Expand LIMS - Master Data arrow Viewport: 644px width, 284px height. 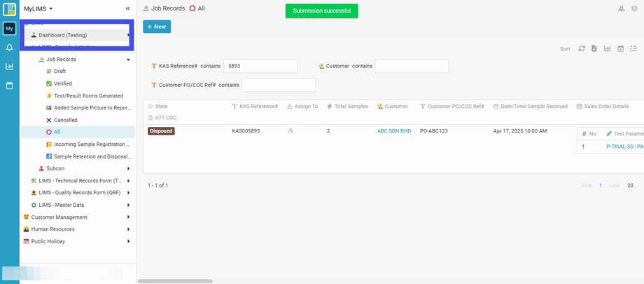pyautogui.click(x=129, y=205)
